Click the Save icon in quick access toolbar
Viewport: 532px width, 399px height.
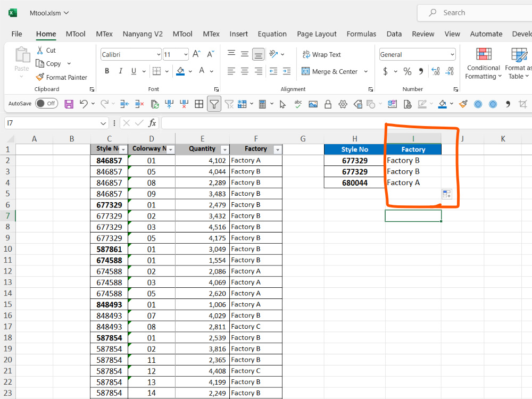tap(69, 104)
